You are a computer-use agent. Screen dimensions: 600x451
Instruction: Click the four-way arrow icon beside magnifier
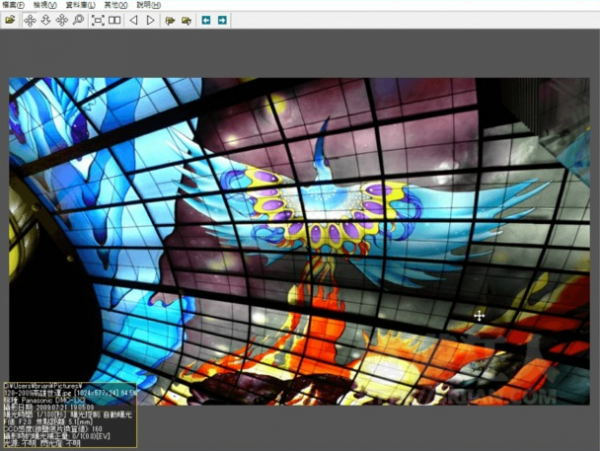pos(62,20)
